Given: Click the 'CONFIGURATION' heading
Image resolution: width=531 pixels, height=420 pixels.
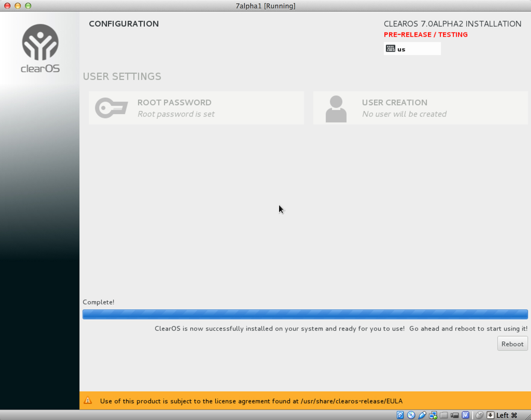Looking at the screenshot, I should point(124,24).
